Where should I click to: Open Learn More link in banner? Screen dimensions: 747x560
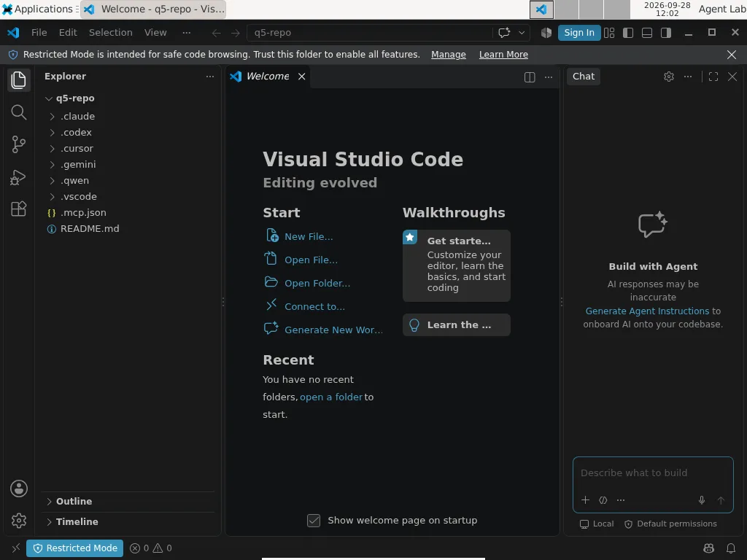pos(503,55)
